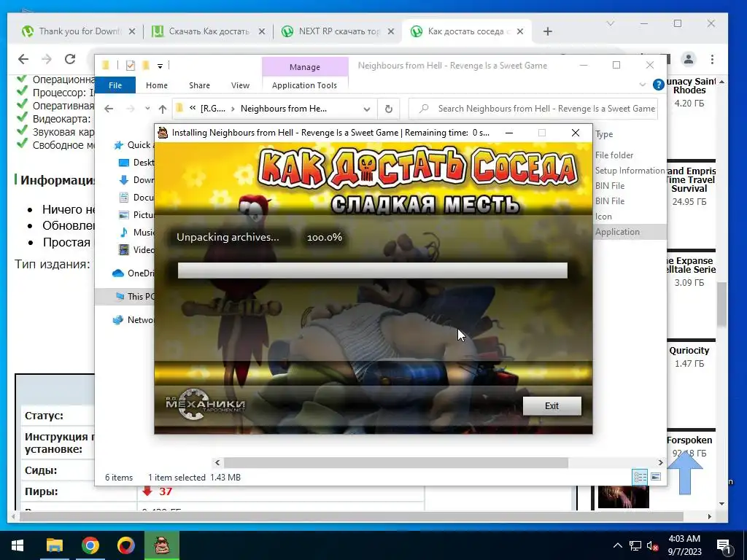The height and width of the screenshot is (560, 747).
Task: Open Desktop in navigation pane
Action: [x=136, y=163]
